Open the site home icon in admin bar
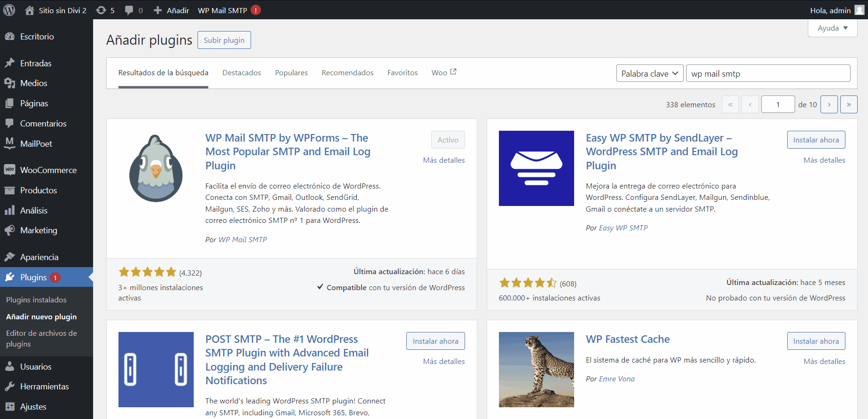Image resolution: width=868 pixels, height=419 pixels. coord(30,10)
